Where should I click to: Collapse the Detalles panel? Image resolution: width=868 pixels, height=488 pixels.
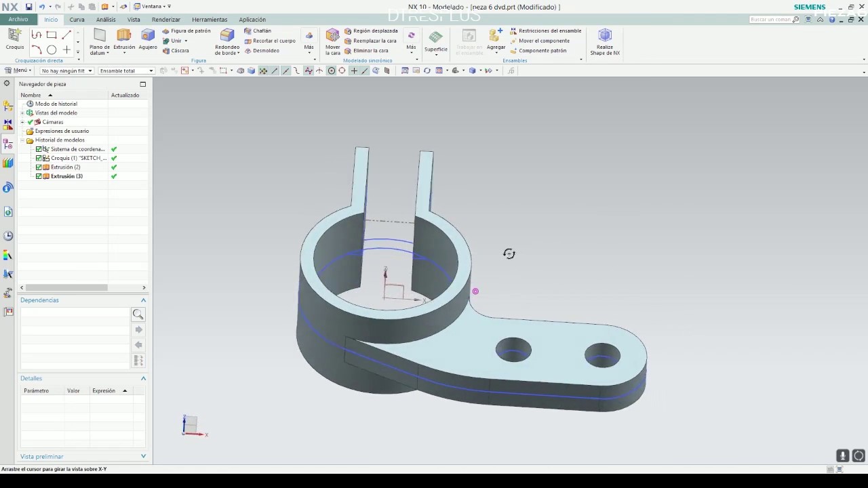tap(143, 378)
